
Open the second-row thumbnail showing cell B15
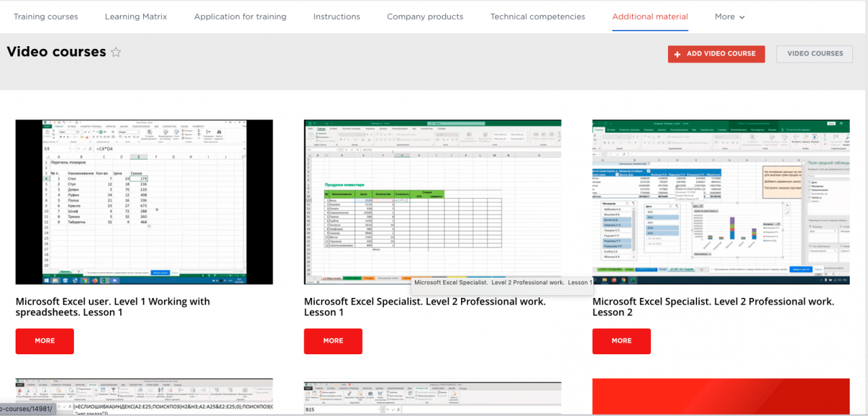tap(433, 396)
